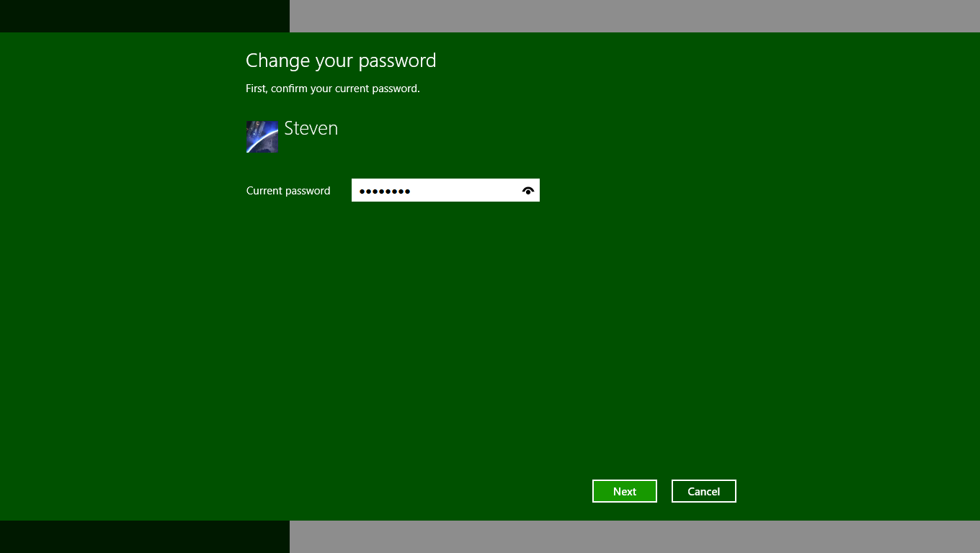Click the dark strip at bottom-left corner
This screenshot has width=980, height=553.
pyautogui.click(x=144, y=536)
